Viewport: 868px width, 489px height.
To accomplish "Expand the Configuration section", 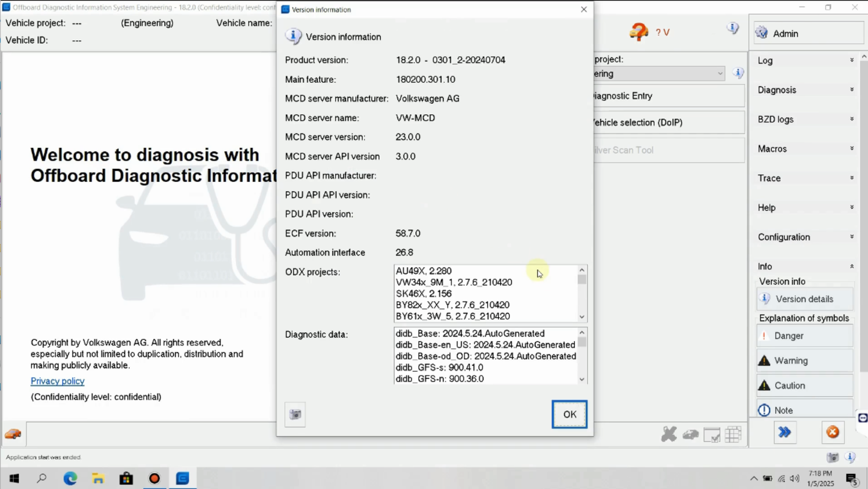I will tap(804, 237).
